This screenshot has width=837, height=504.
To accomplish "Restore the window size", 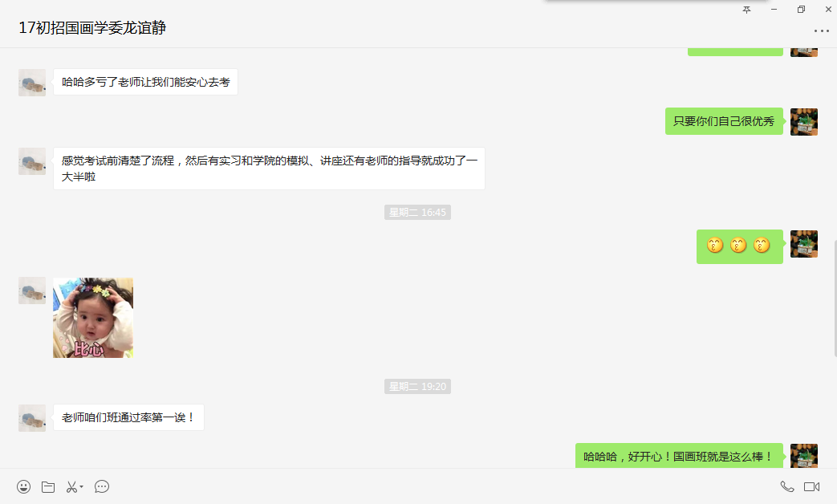I will 801,10.
